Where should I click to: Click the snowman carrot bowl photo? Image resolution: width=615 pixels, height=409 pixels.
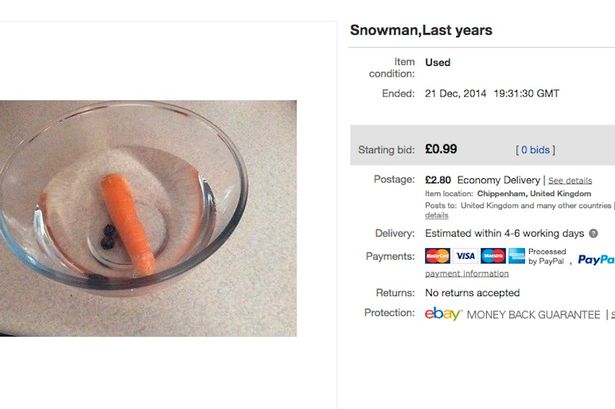148,218
